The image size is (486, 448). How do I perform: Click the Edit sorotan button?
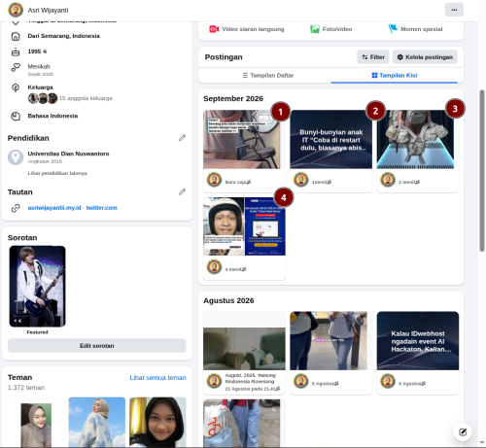[97, 346]
